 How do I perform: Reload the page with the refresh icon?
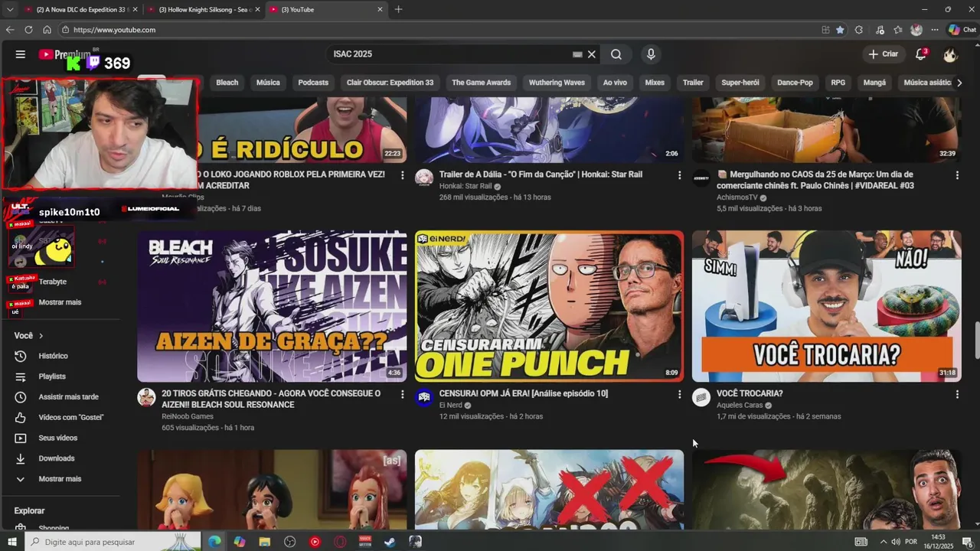(28, 30)
